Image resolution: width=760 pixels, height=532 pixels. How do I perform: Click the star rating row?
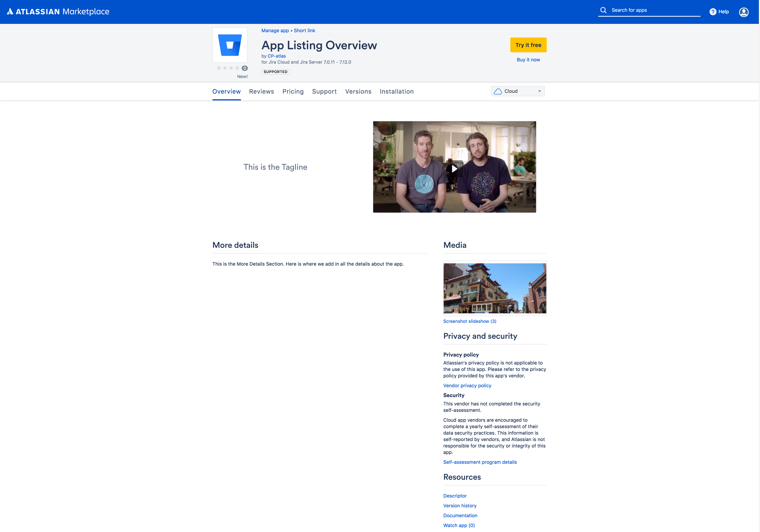(x=228, y=68)
